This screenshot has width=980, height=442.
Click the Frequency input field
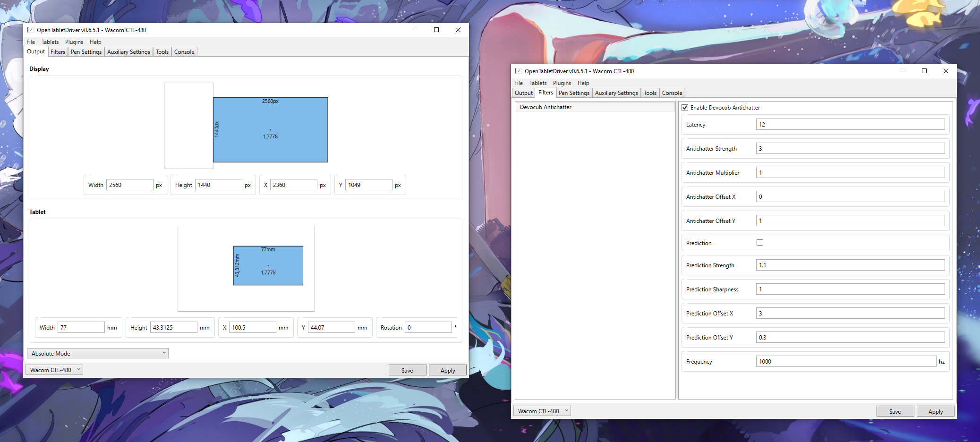pyautogui.click(x=845, y=362)
